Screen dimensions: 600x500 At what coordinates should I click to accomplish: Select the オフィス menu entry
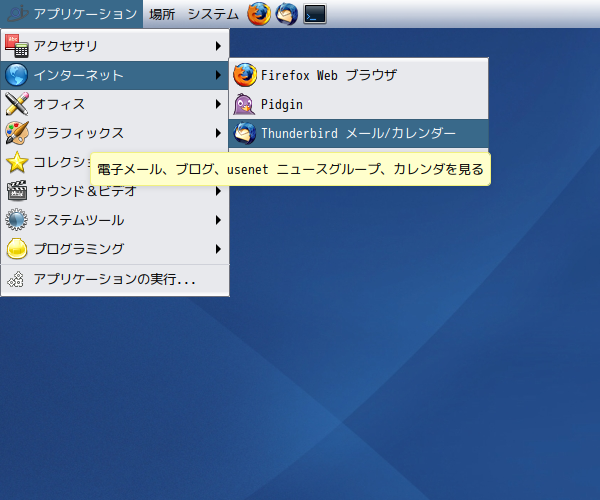(x=115, y=104)
